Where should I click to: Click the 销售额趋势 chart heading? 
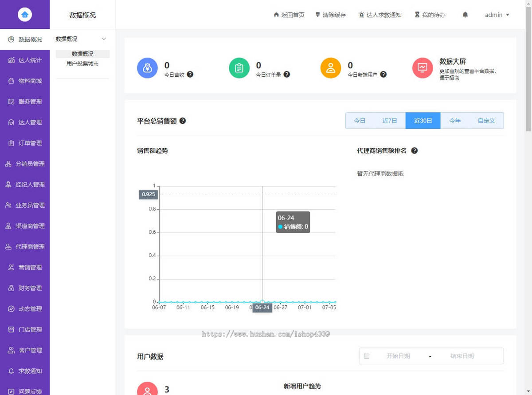[x=153, y=150]
